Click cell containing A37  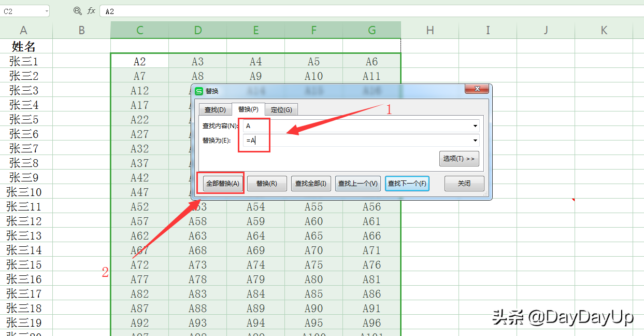139,163
